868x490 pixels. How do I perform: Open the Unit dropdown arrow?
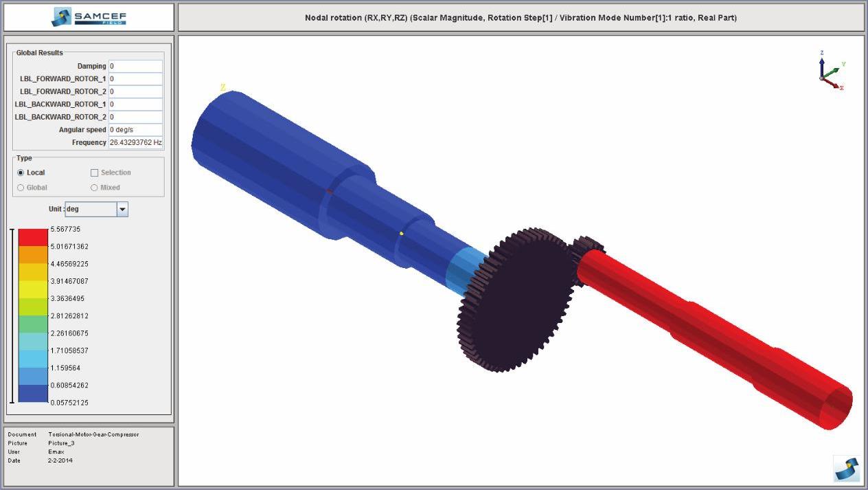122,210
